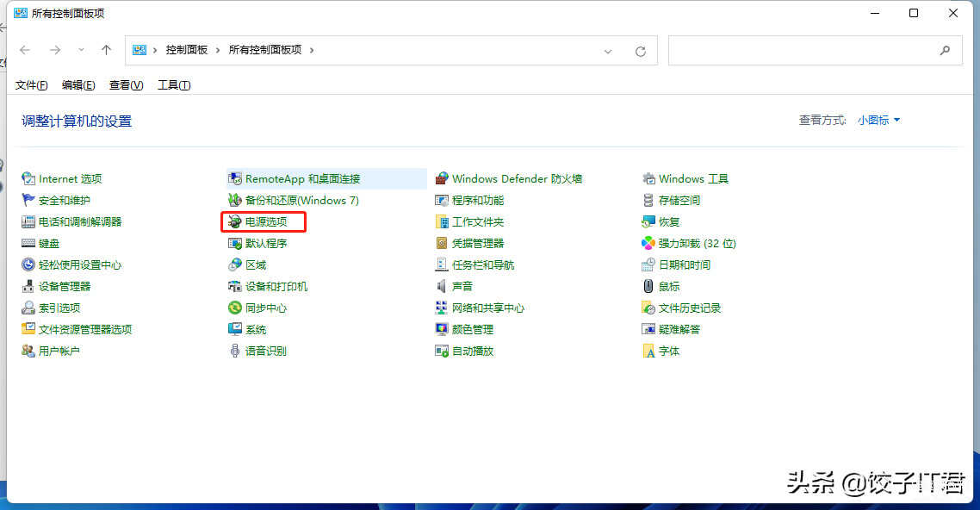Expand the 小图标 view mode dropdown

(878, 121)
